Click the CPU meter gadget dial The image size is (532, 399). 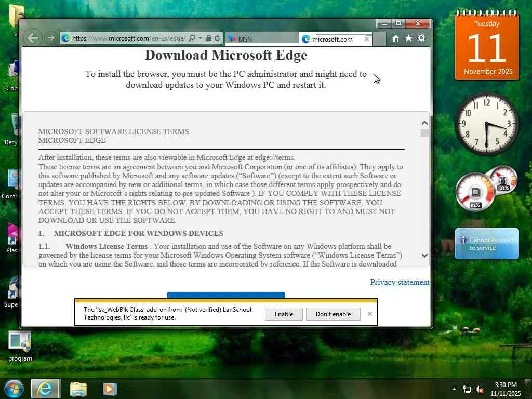tap(475, 192)
